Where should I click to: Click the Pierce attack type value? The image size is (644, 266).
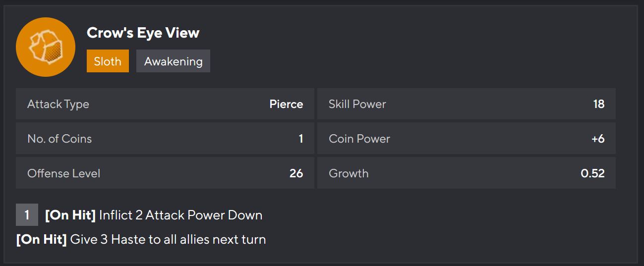point(286,104)
